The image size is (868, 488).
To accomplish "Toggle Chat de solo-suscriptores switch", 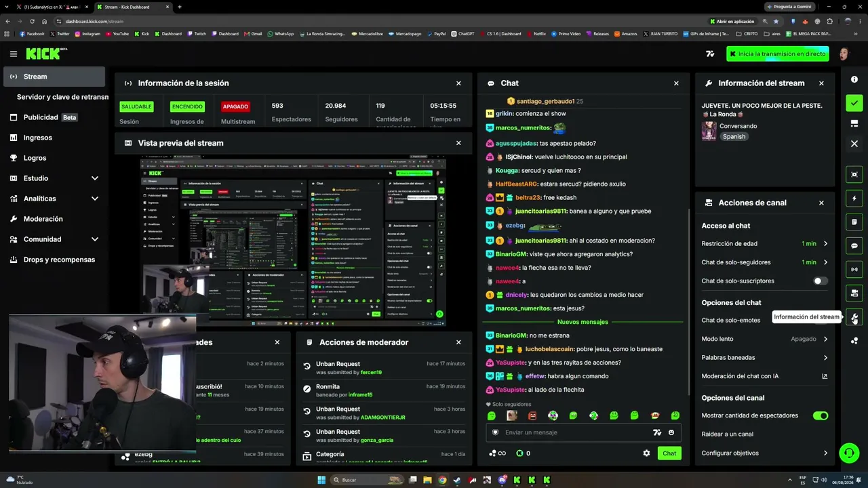I will point(821,281).
